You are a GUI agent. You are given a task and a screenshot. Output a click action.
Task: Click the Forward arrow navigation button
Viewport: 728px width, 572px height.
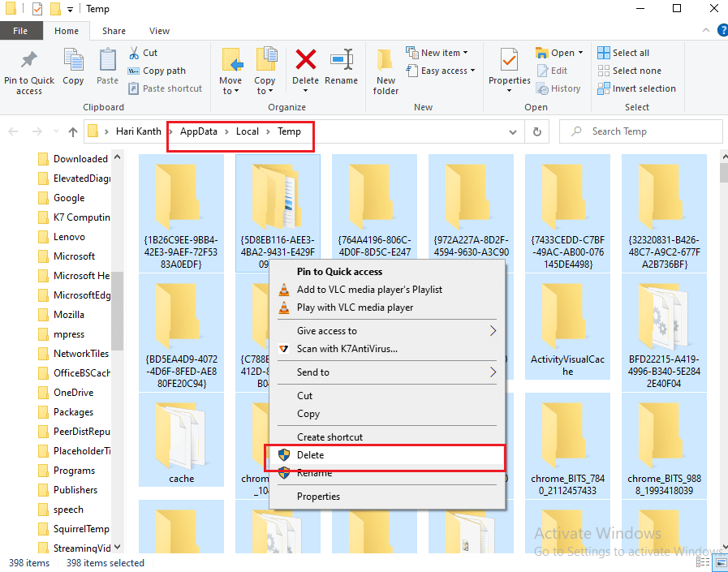[37, 132]
